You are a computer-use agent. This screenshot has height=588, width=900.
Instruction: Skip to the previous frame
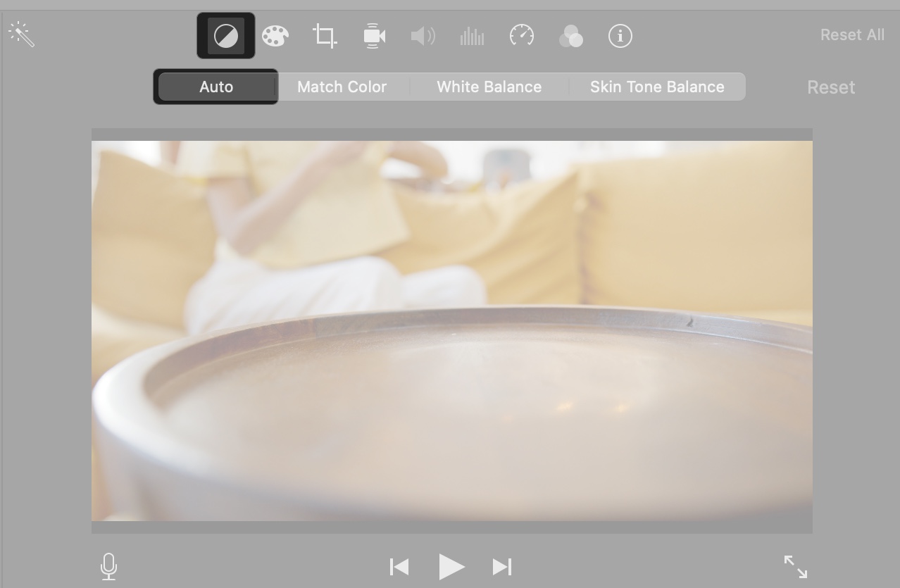click(x=399, y=566)
